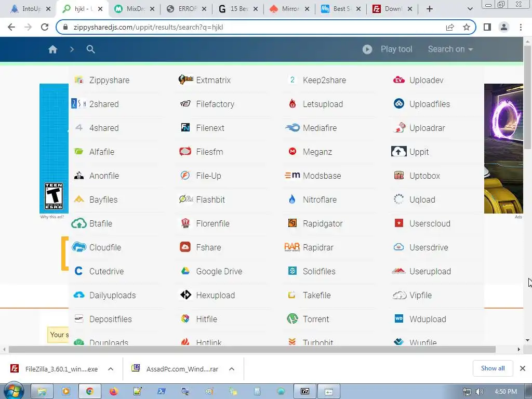Viewport: 532px width, 399px height.
Task: Expand the Search on dropdown
Action: click(x=450, y=49)
